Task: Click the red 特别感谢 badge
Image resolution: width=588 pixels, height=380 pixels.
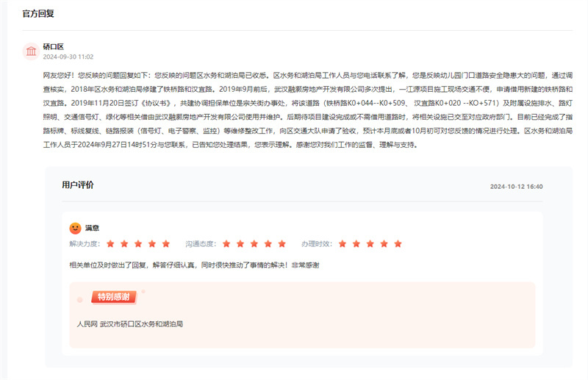Action: click(x=113, y=297)
